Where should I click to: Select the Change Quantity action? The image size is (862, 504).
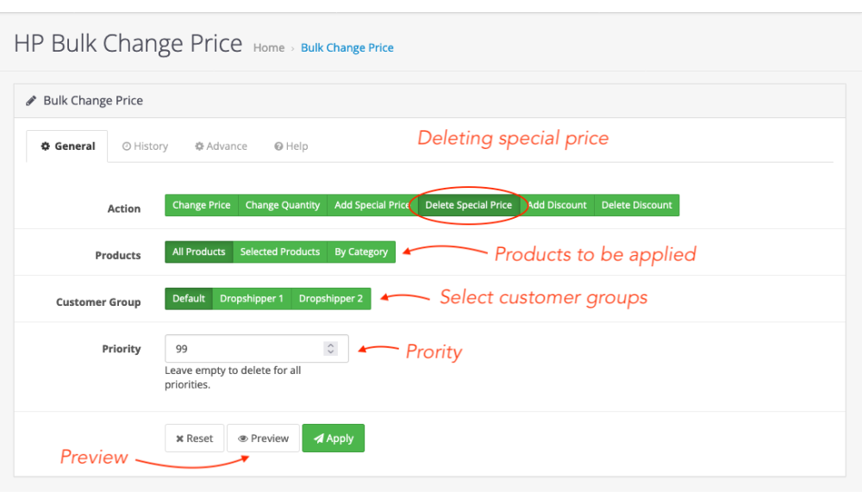pyautogui.click(x=282, y=205)
